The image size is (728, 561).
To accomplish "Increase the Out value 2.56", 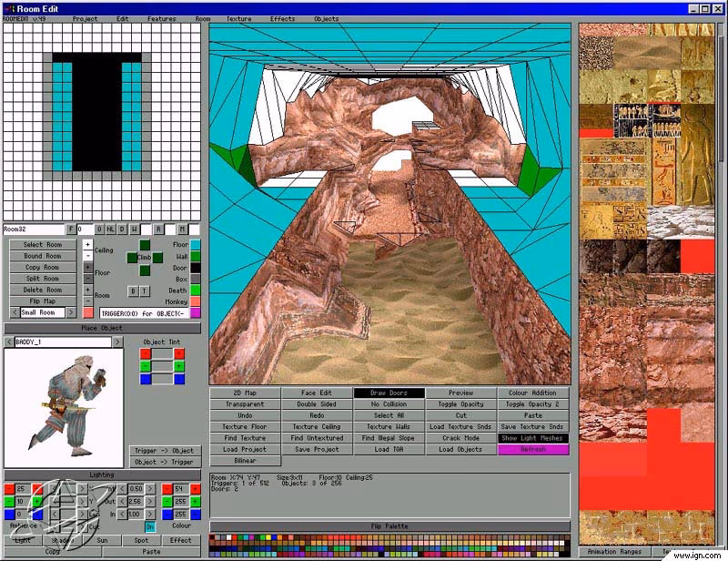I will (150, 502).
